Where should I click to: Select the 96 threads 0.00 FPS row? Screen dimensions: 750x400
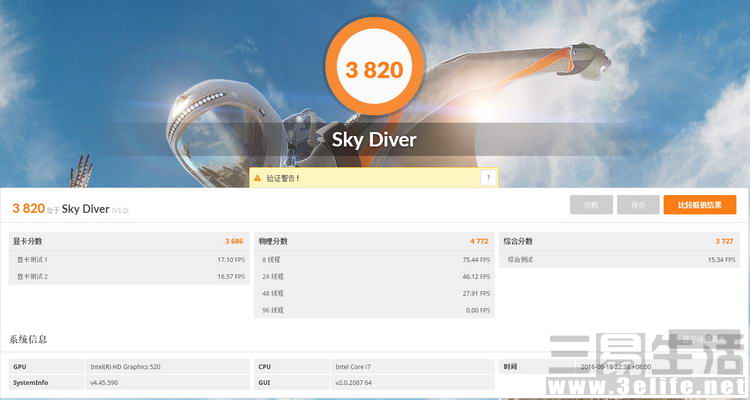[374, 310]
